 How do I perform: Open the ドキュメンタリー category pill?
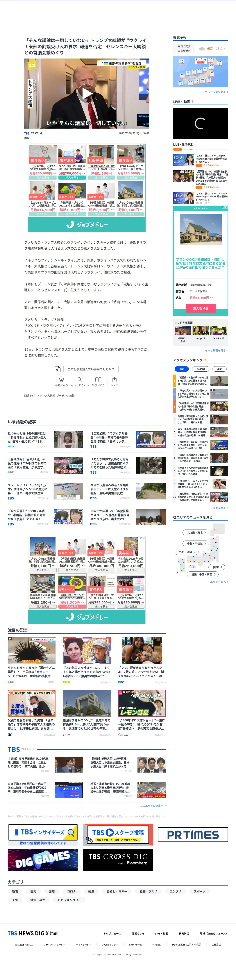pos(69,900)
